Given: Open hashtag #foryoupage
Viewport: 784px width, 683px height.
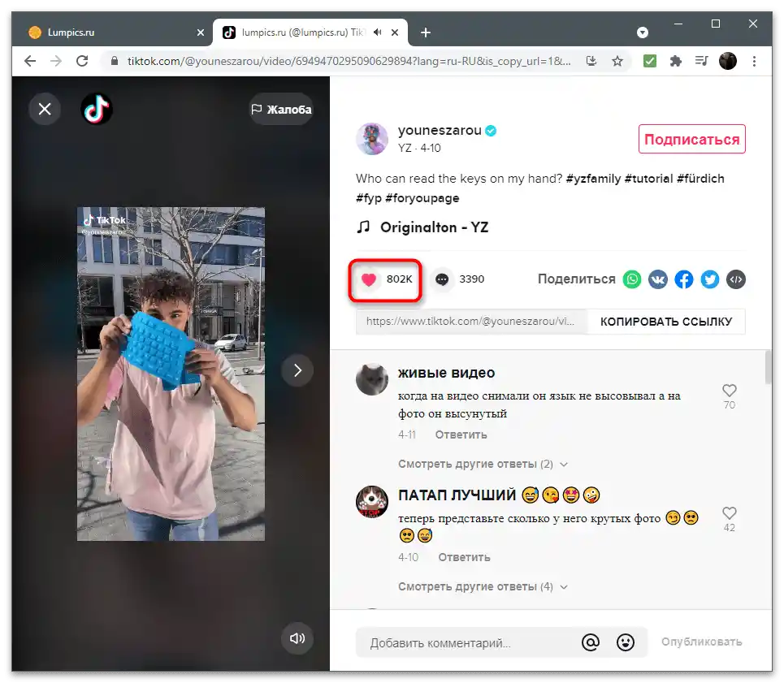Looking at the screenshot, I should (x=422, y=198).
